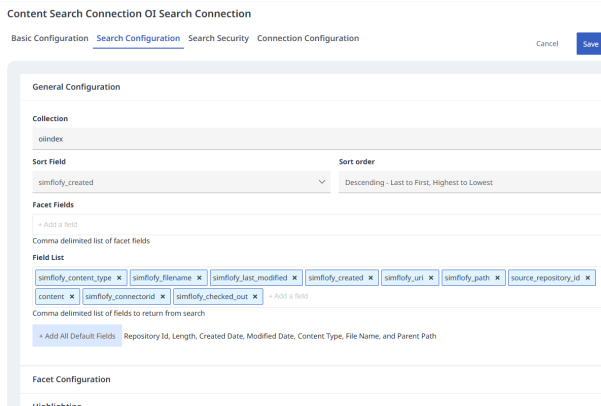Remove the simflofy_filename field tag

coord(199,278)
